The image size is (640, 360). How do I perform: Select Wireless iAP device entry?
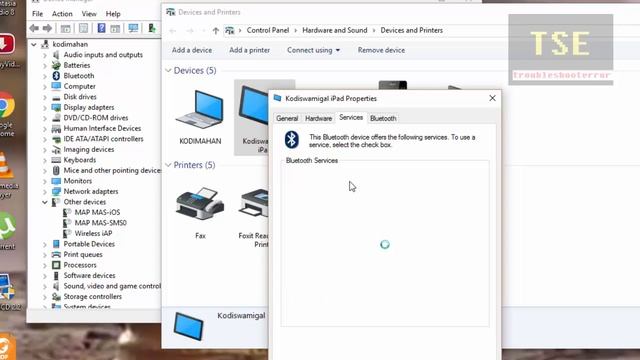coord(93,233)
